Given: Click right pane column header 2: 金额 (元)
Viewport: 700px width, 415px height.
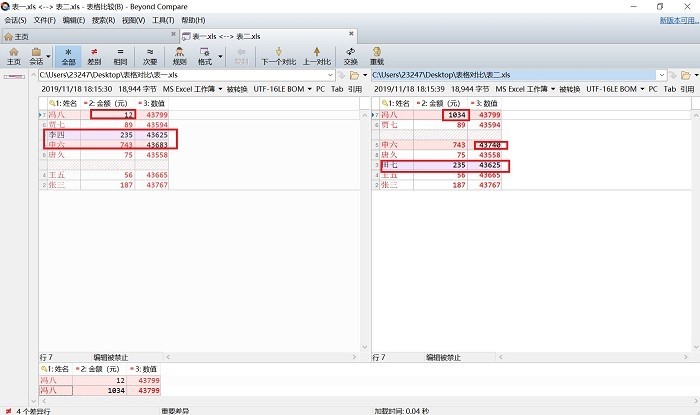Looking at the screenshot, I should (x=440, y=103).
